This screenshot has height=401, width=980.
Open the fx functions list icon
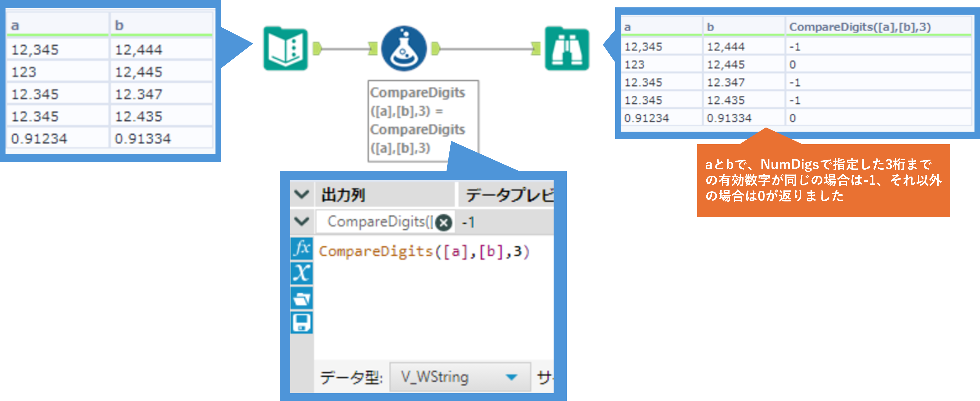[x=302, y=249]
